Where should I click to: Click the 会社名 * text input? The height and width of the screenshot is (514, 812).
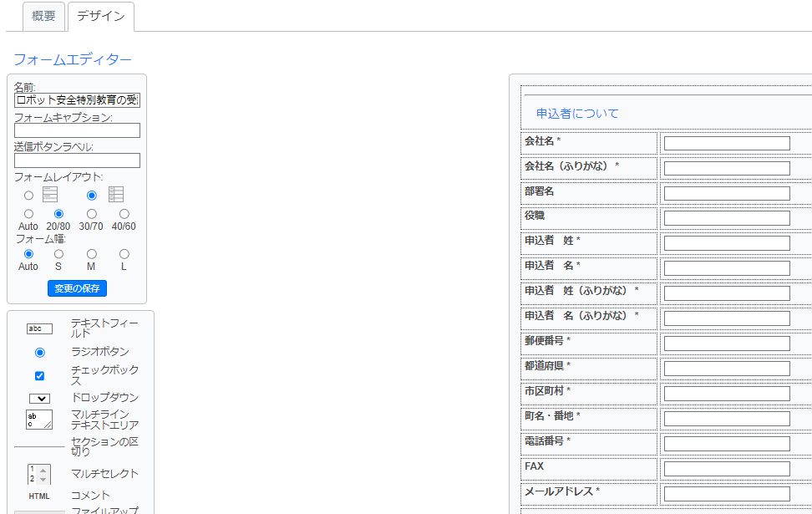727,144
